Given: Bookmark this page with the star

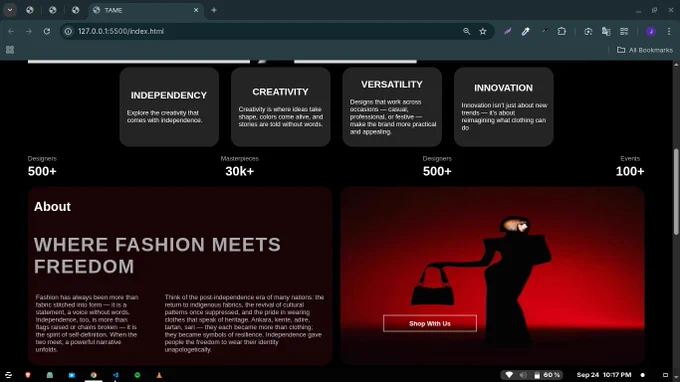Looking at the screenshot, I should pos(483,31).
